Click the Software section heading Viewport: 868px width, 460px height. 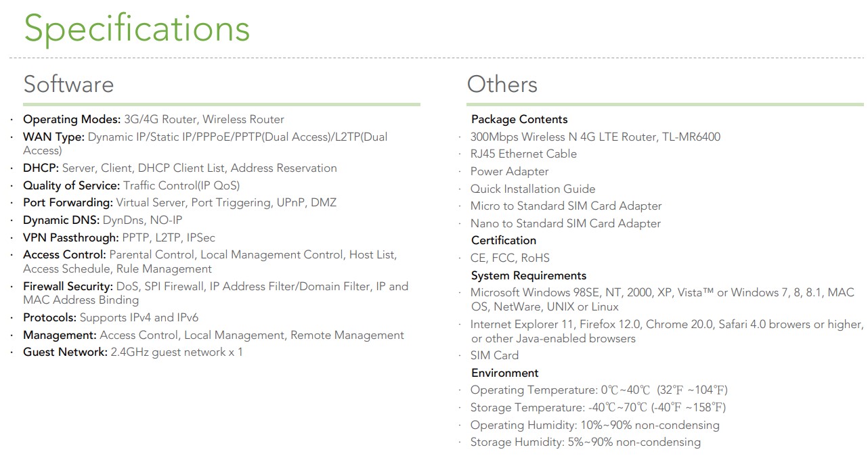68,85
